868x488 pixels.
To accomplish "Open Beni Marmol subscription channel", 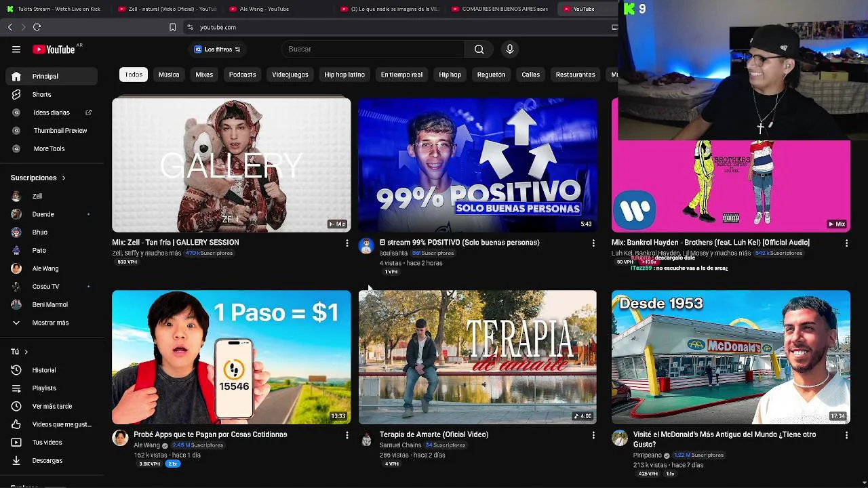I will tap(52, 304).
